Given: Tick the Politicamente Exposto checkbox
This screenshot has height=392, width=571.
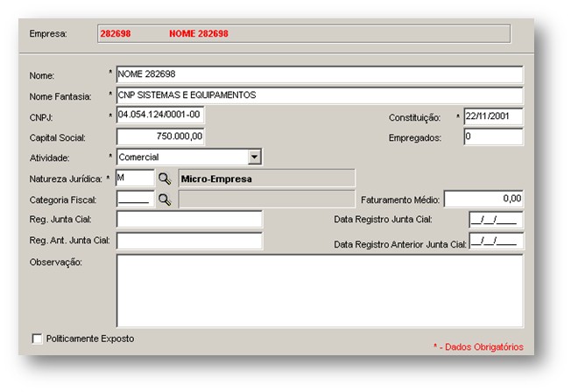Looking at the screenshot, I should click(x=37, y=339).
